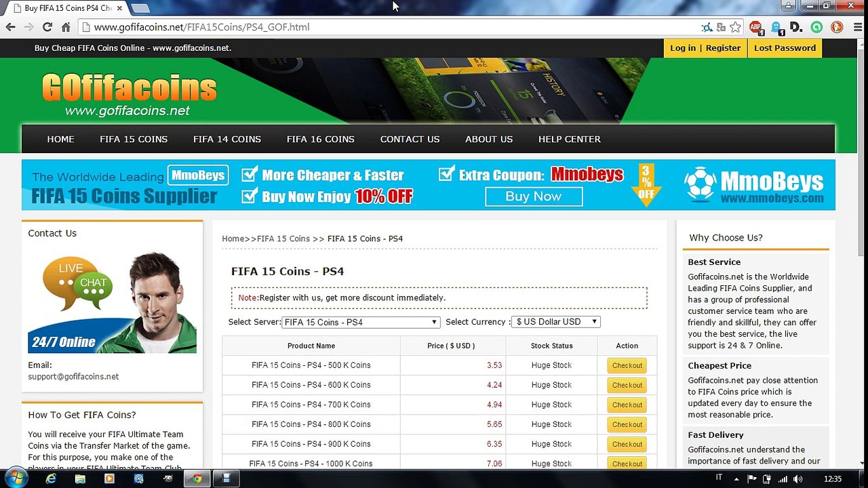Open the HOME navigation menu item
This screenshot has width=868, height=488.
click(x=60, y=139)
